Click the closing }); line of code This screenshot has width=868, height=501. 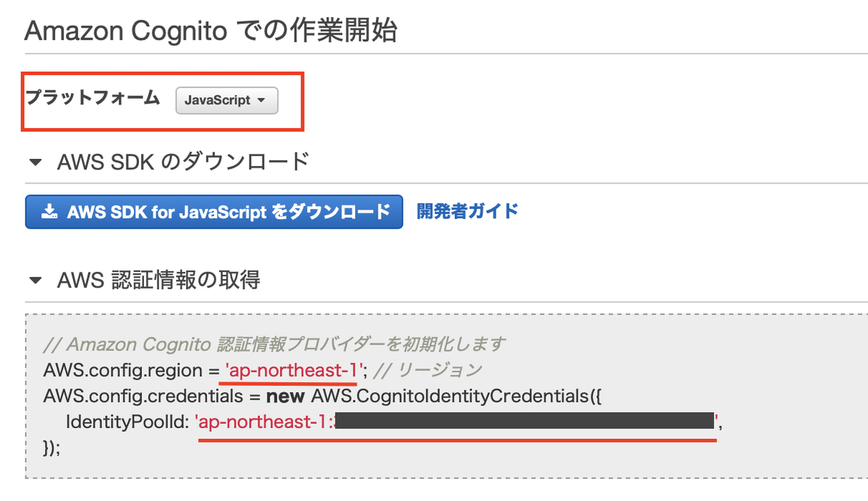pyautogui.click(x=52, y=447)
